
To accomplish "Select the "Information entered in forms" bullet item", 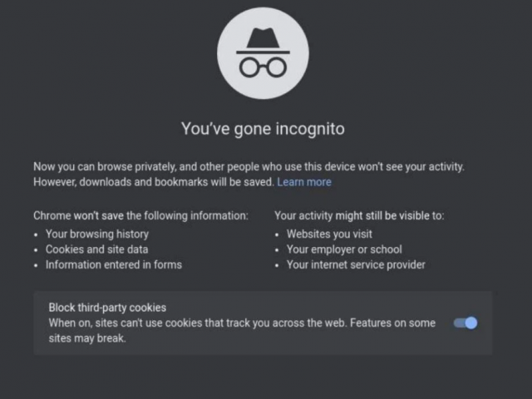I will click(x=114, y=264).
